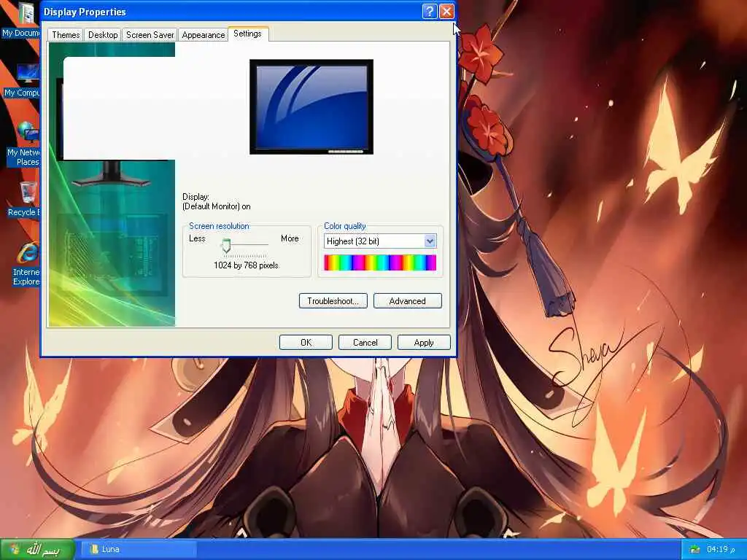Screen dimensions: 747x560
Task: Select the Settings tab
Action: click(248, 34)
